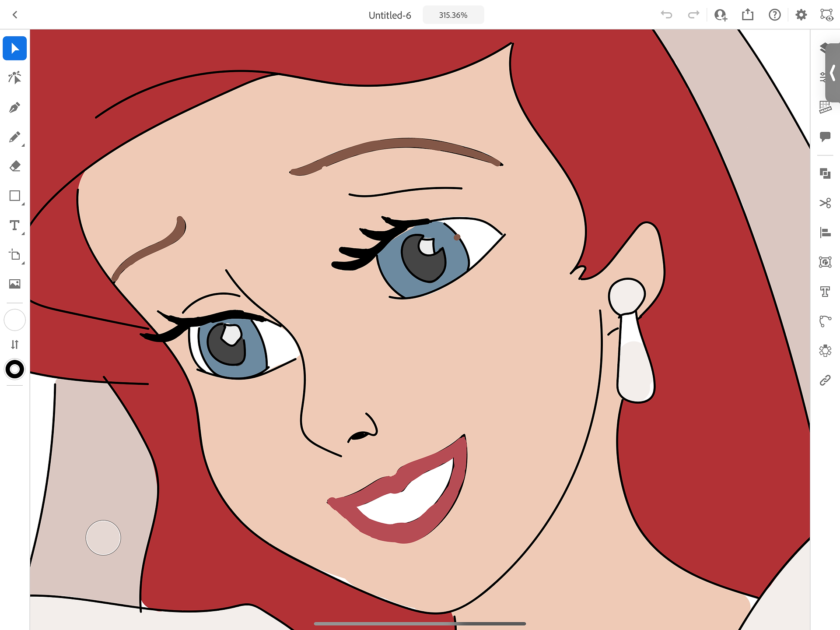This screenshot has height=630, width=840.
Task: Toggle the view mode icon
Action: pyautogui.click(x=826, y=15)
